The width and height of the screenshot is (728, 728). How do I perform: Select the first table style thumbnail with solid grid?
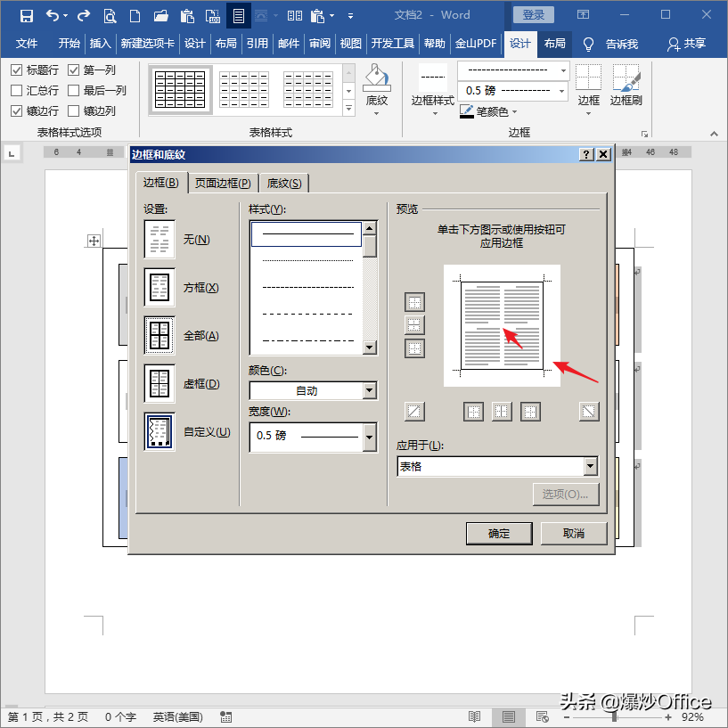(x=180, y=90)
